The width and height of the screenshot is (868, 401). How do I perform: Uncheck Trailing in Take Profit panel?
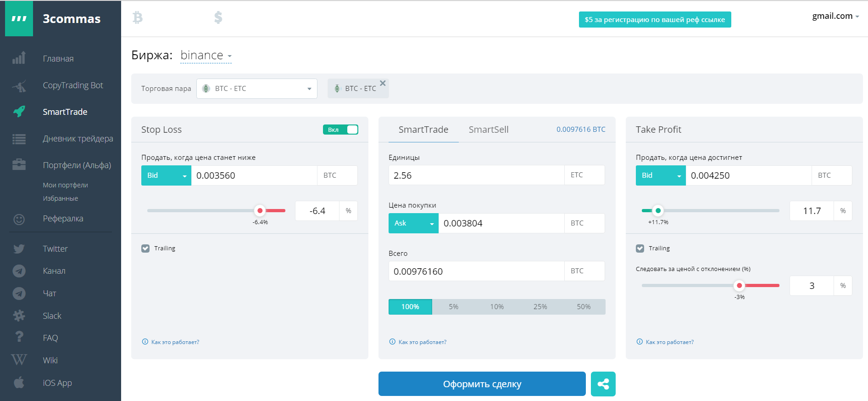pyautogui.click(x=640, y=249)
